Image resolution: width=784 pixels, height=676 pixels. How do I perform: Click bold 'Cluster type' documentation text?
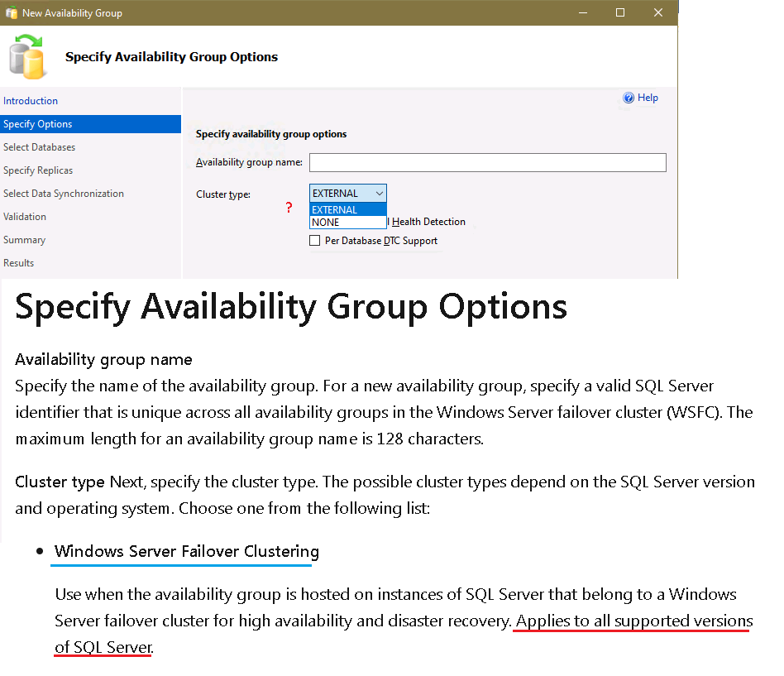tap(60, 482)
